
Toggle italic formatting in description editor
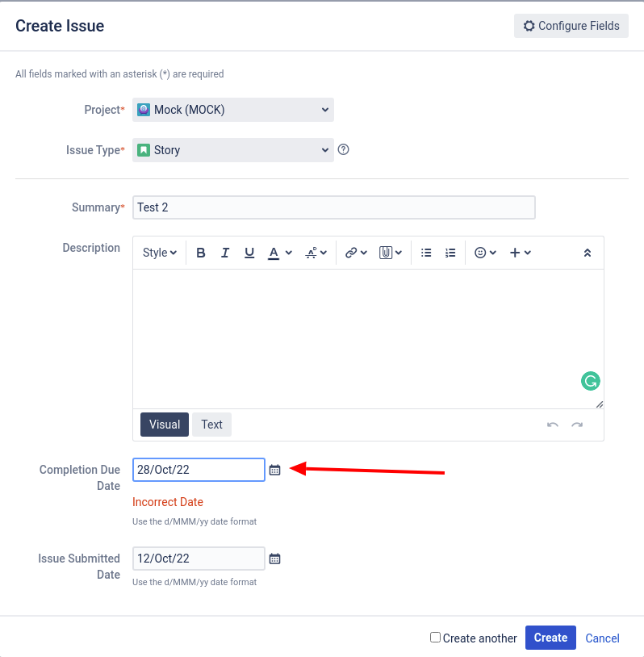(225, 253)
